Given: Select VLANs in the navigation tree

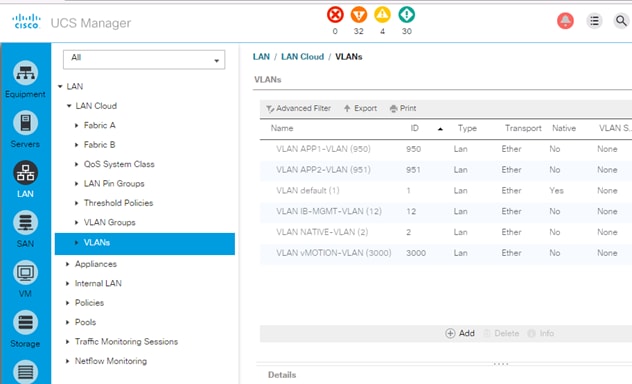Looking at the screenshot, I should point(145,243).
